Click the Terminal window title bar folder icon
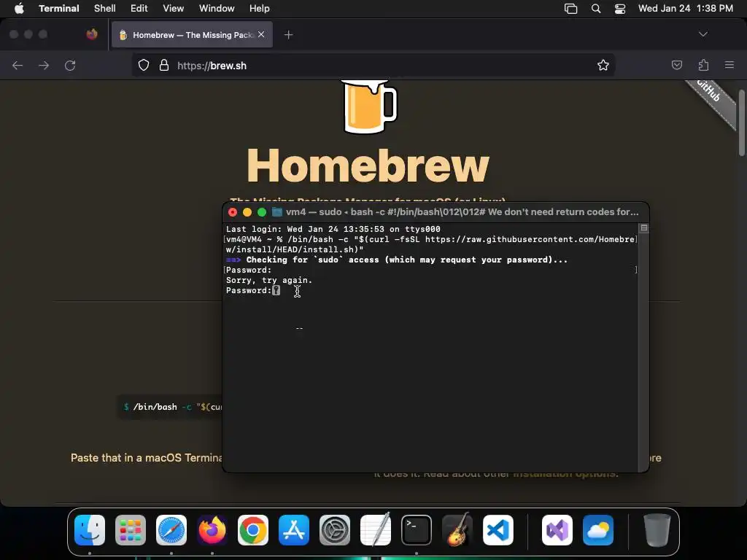The width and height of the screenshot is (747, 560). click(x=276, y=212)
